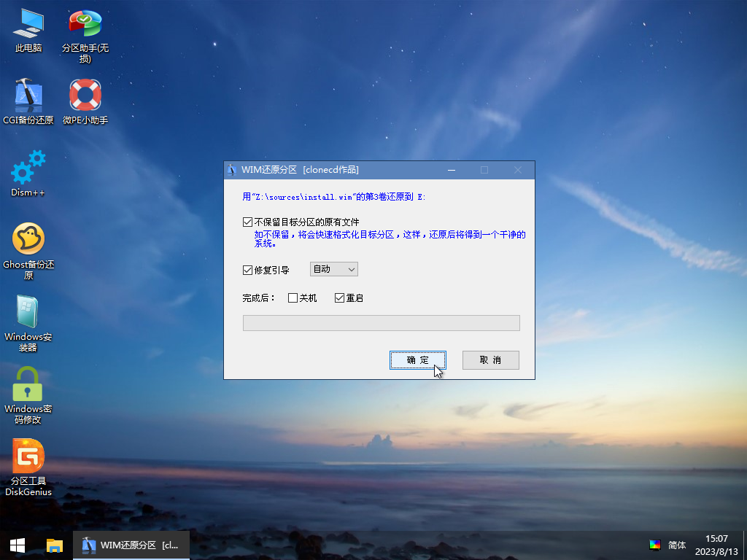Enable the 关机 checkbox

click(293, 298)
